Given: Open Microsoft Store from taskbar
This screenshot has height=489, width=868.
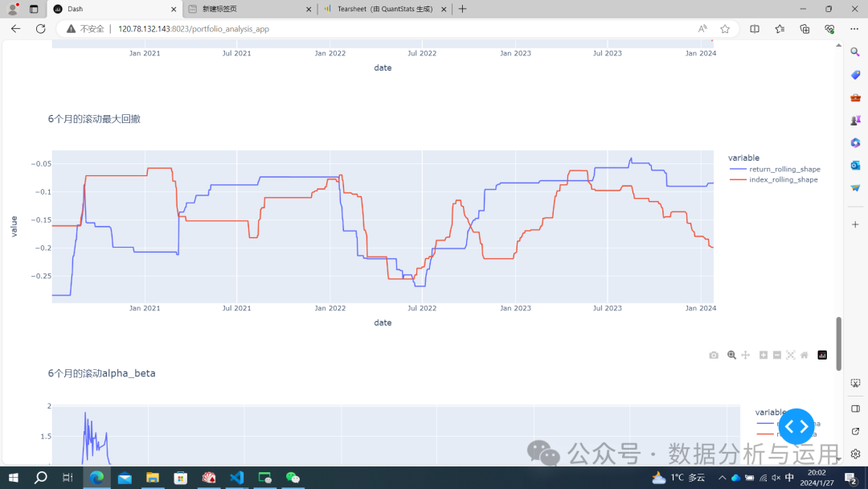Looking at the screenshot, I should click(x=181, y=478).
